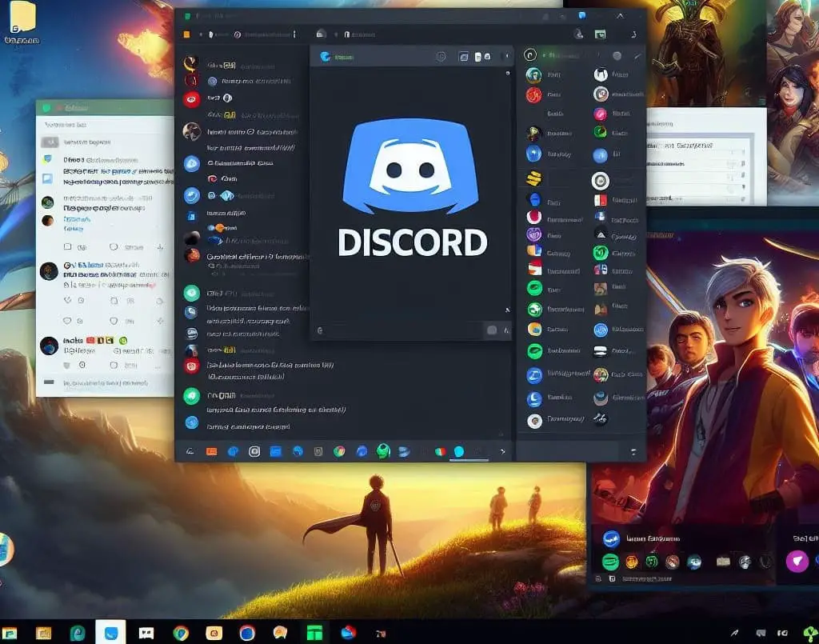The height and width of the screenshot is (644, 819).
Task: Select the yellow banana server icon
Action: (534, 178)
